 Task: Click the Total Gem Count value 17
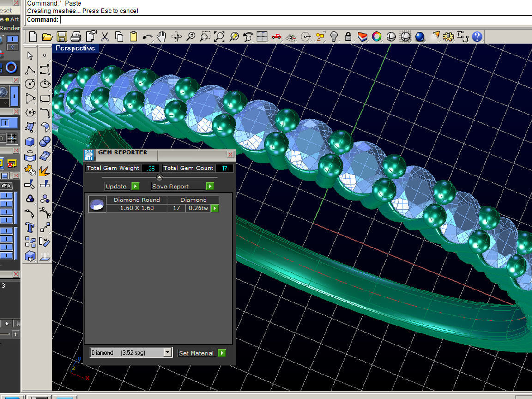coord(224,168)
